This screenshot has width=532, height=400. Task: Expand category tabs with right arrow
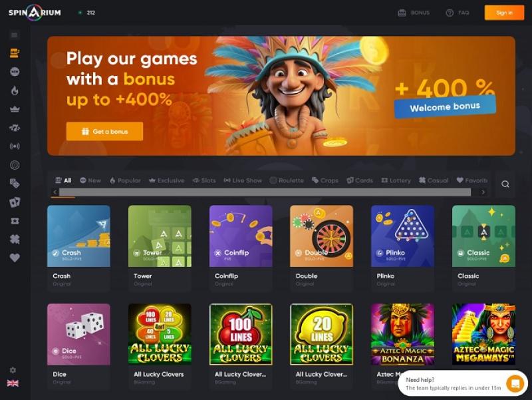[483, 192]
